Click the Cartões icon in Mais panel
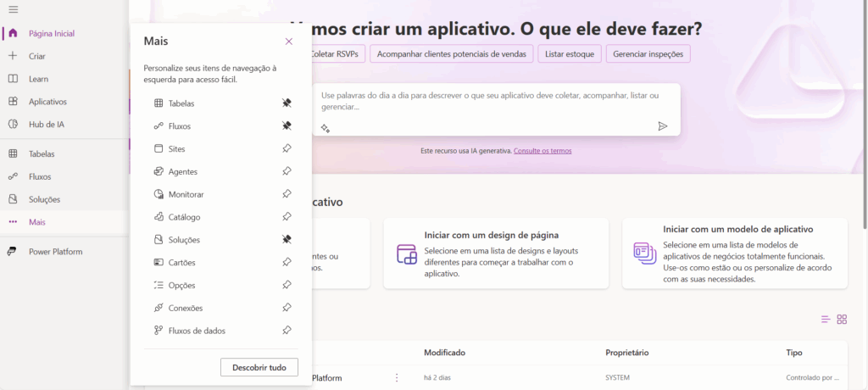Viewport: 868px width, 390px height. coord(159,263)
